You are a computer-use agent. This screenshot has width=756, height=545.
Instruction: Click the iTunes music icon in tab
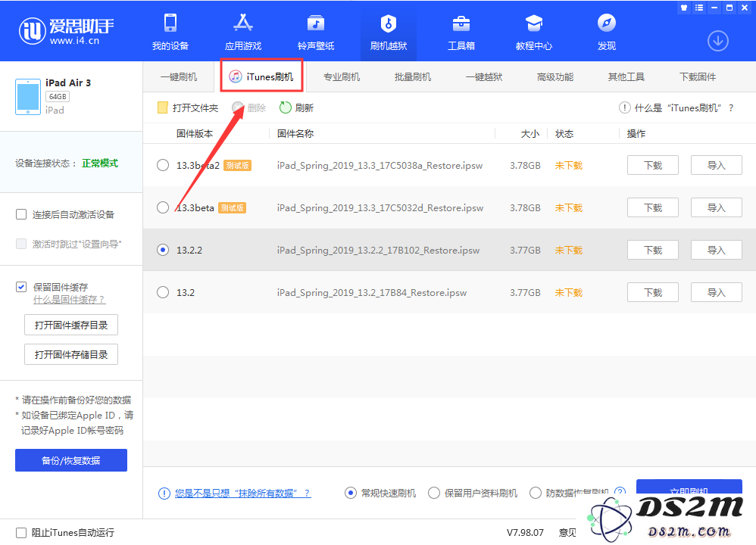[x=236, y=76]
